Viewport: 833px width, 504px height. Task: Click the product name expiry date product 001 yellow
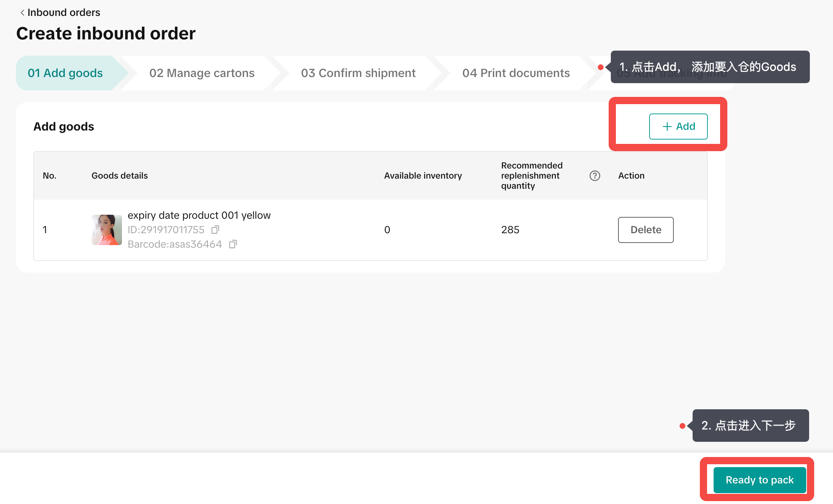[x=199, y=215]
